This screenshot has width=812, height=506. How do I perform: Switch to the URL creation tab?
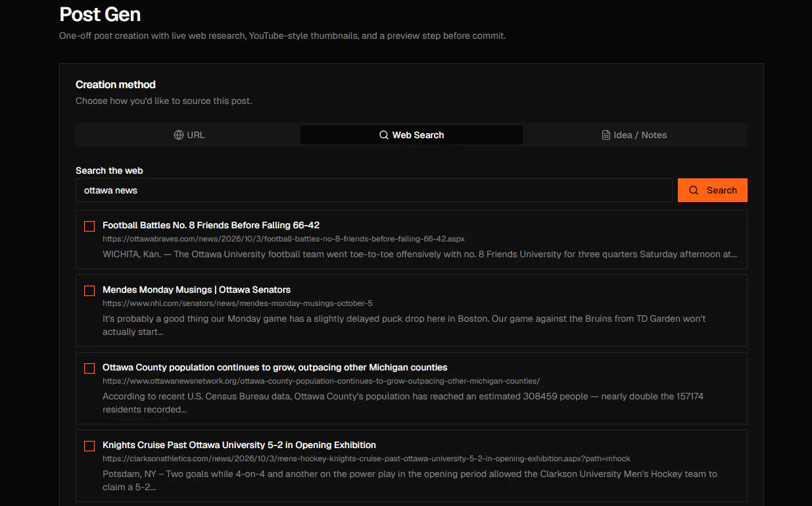189,135
